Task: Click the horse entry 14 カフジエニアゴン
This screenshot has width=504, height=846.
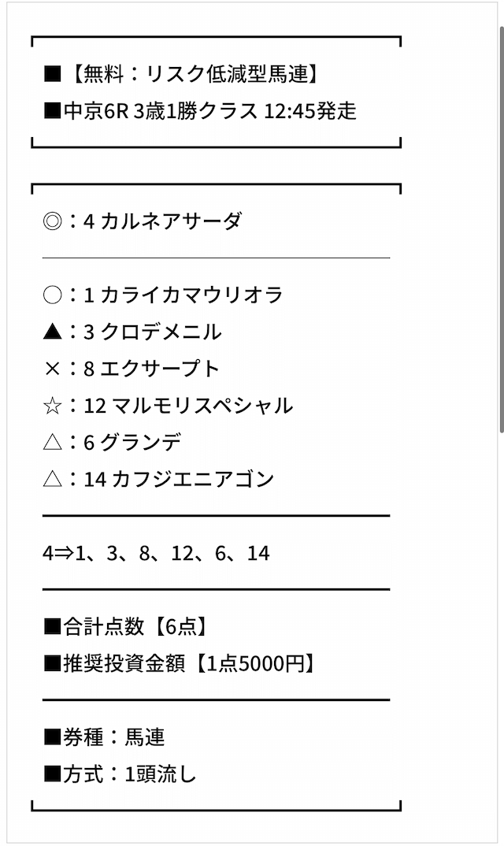Action: tap(179, 480)
